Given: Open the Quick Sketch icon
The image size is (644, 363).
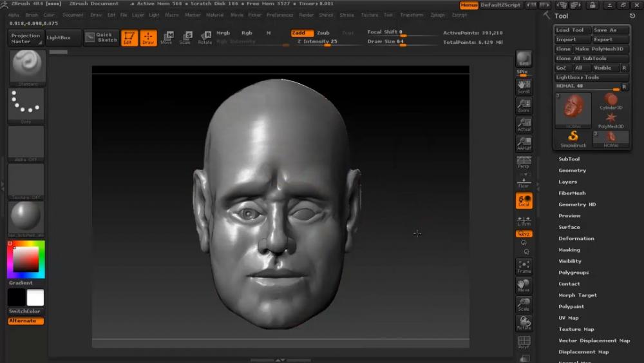Looking at the screenshot, I should [100, 38].
